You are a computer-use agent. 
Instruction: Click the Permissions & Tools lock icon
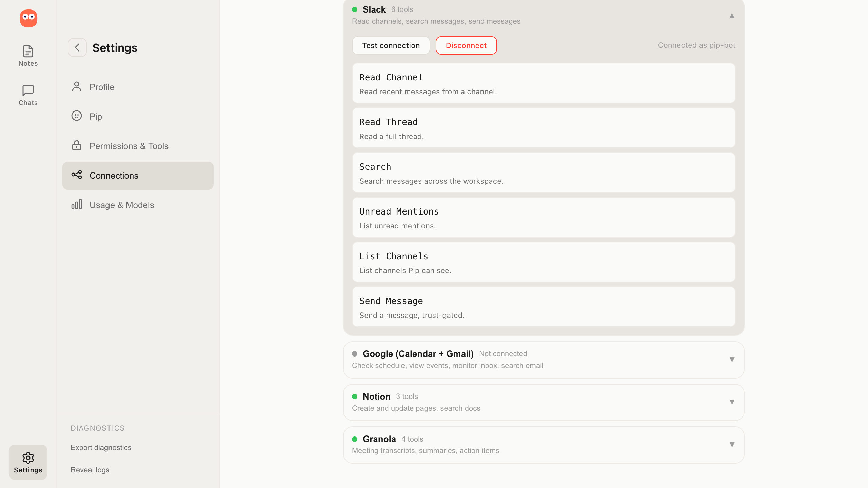77,145
